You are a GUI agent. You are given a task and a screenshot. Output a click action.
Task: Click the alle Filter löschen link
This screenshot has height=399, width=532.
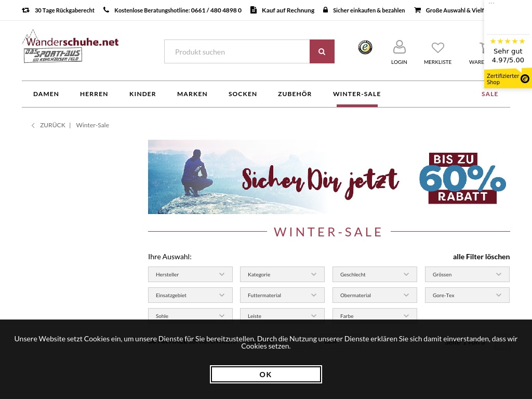(481, 257)
